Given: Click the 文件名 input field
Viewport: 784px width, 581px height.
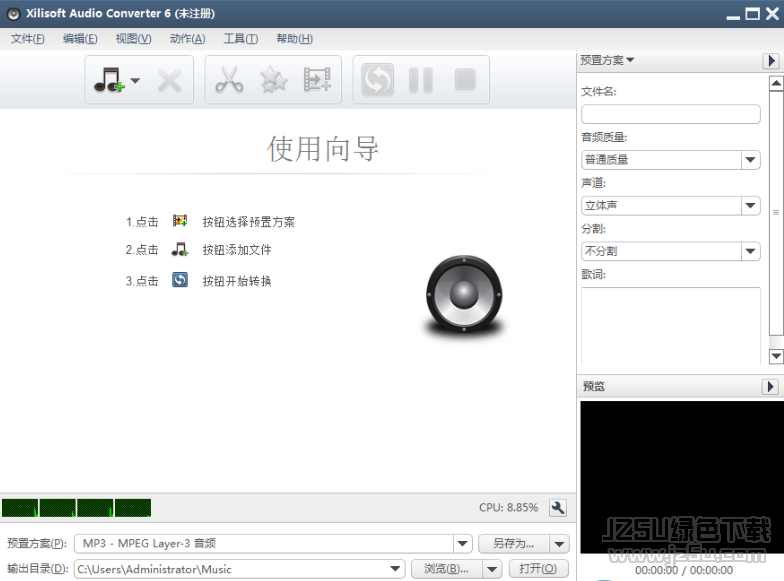Looking at the screenshot, I should coord(670,114).
